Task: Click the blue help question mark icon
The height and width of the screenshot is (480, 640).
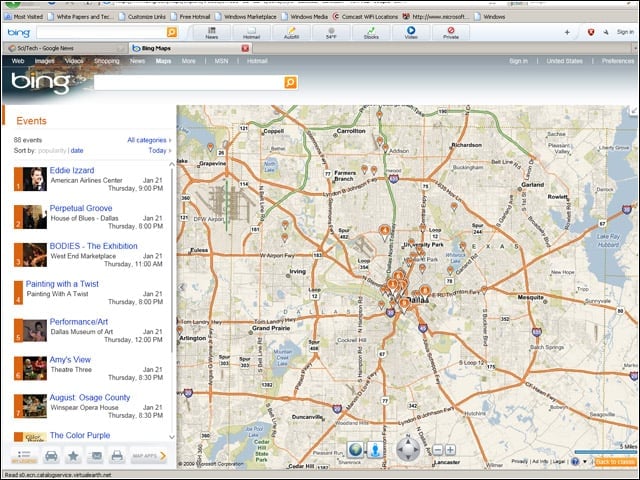Action: (x=575, y=462)
